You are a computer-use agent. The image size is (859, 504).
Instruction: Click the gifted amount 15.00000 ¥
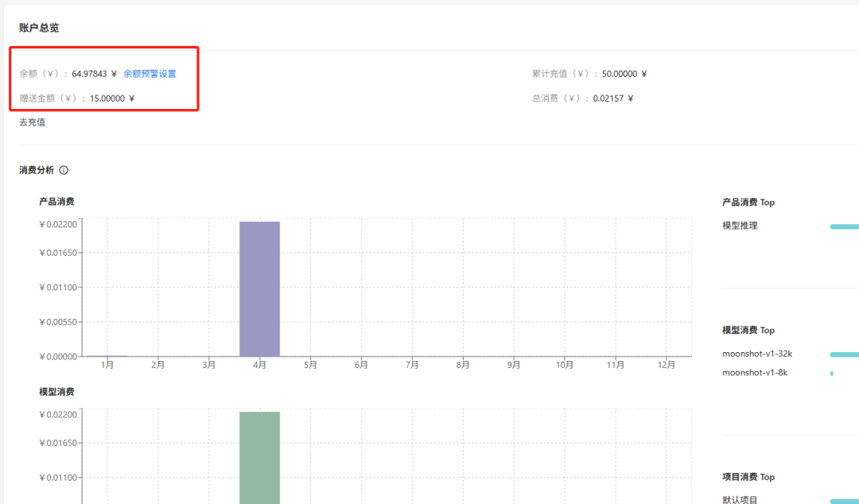(112, 99)
